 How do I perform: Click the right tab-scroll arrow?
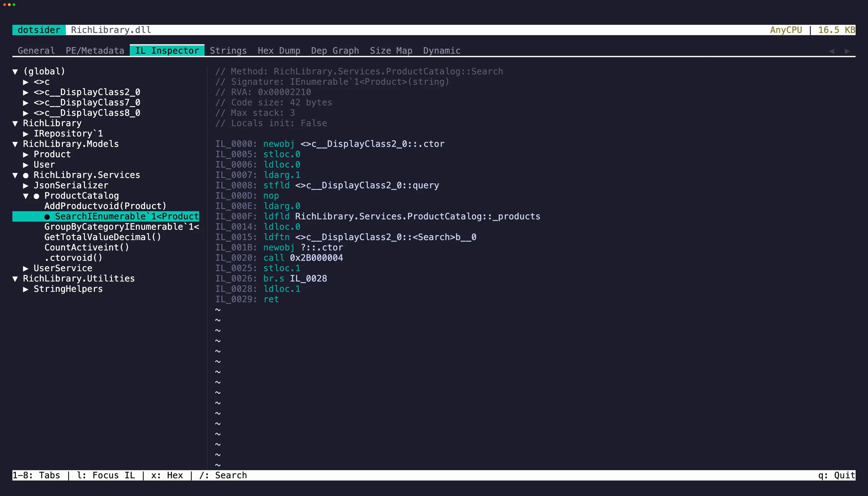click(847, 51)
